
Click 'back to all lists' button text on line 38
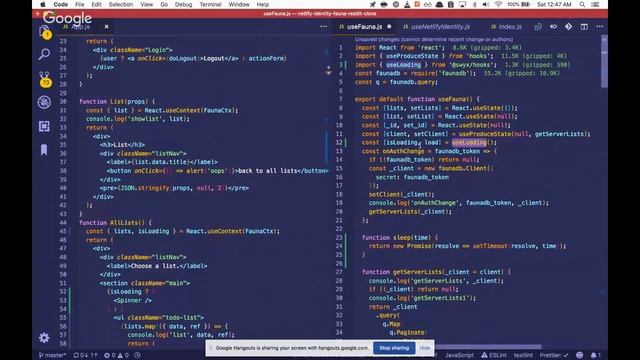point(267,171)
